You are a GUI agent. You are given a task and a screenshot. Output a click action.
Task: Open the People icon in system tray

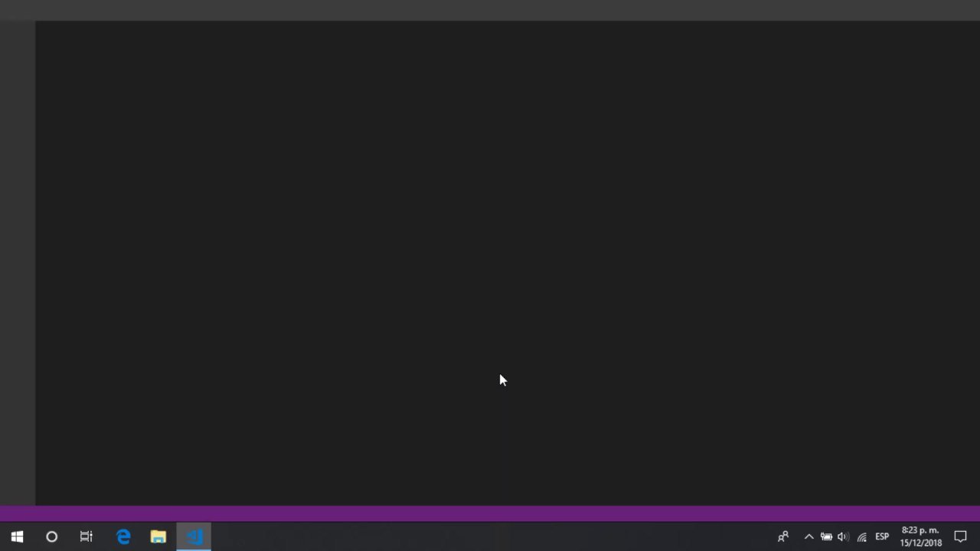click(783, 537)
